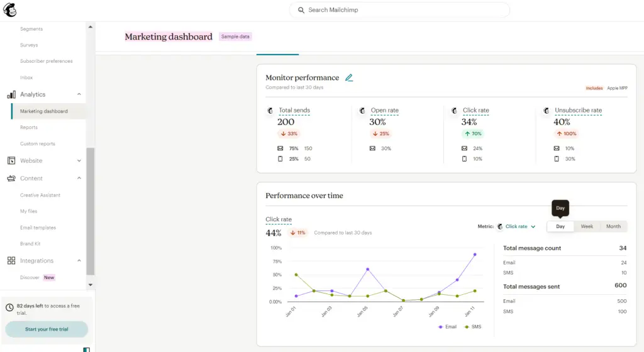The height and width of the screenshot is (352, 644).
Task: Click the Total sends metric label
Action: click(294, 111)
